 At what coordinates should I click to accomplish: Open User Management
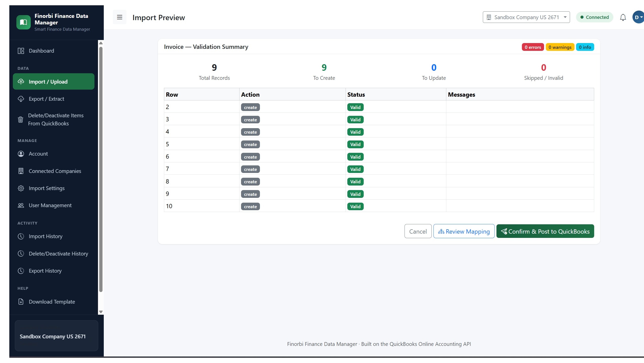54,205
